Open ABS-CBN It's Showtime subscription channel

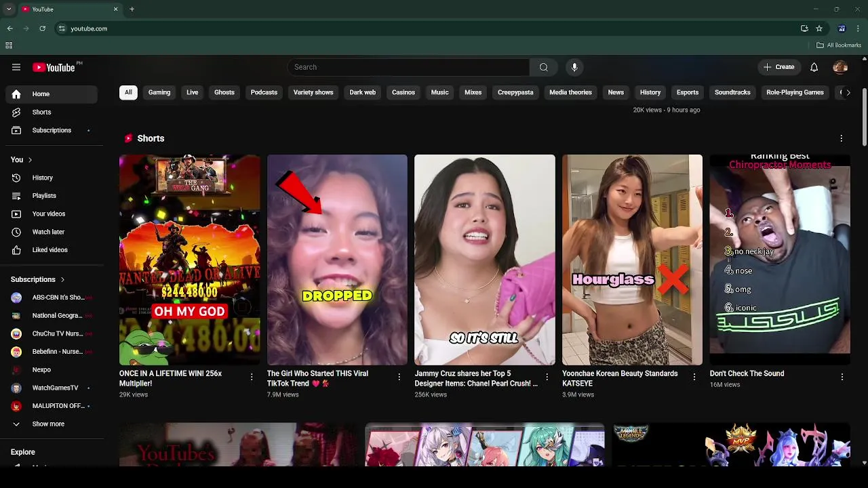52,298
